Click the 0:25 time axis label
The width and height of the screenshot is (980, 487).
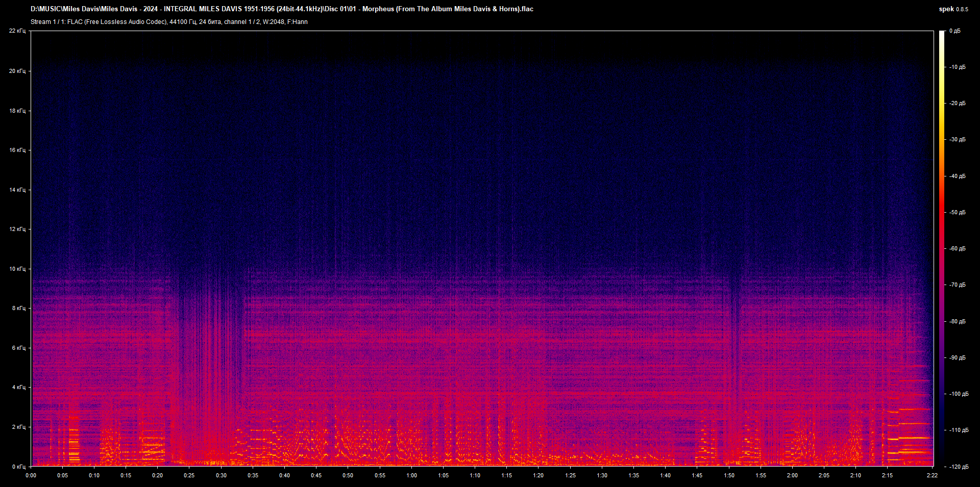[189, 475]
